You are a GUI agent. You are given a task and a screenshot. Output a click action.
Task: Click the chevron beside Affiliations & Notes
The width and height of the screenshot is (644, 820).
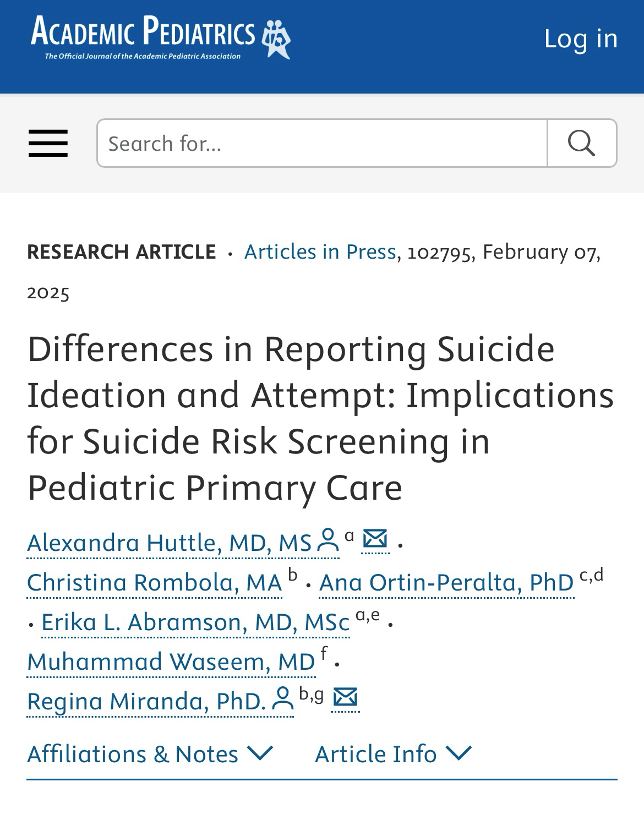260,753
